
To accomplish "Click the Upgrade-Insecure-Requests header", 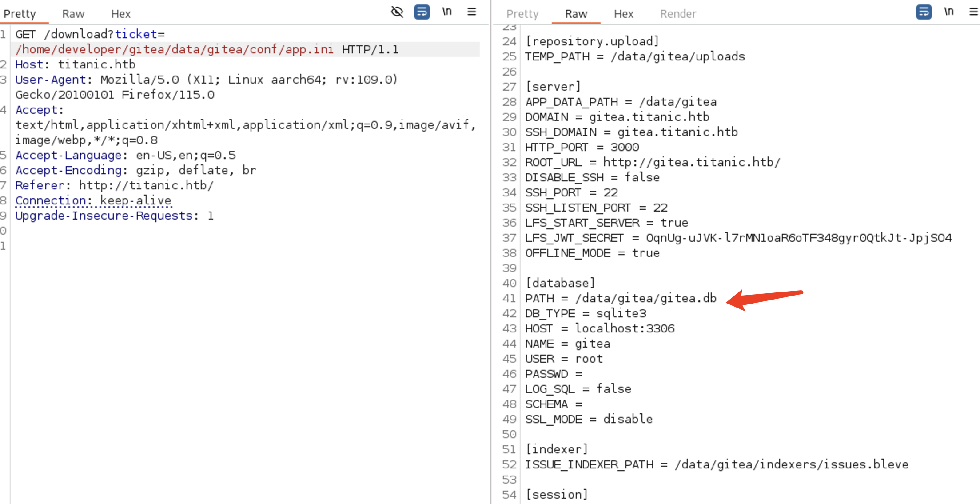I will pyautogui.click(x=114, y=216).
